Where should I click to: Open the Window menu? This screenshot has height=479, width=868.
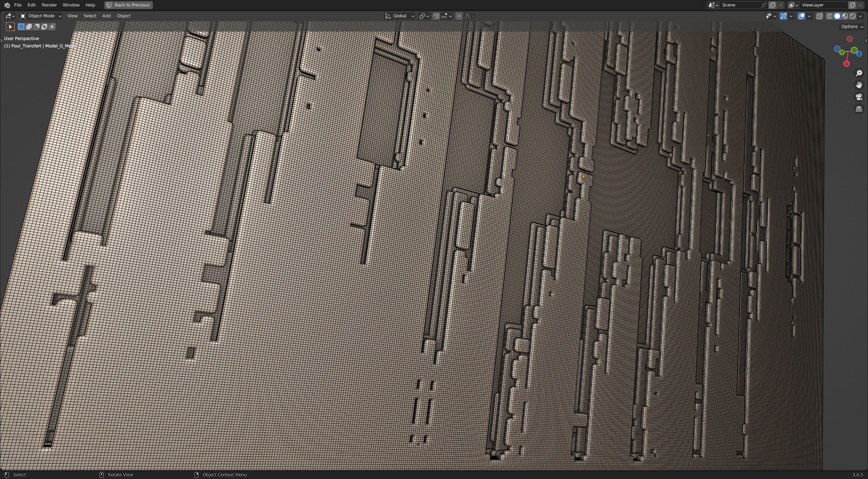coord(71,5)
